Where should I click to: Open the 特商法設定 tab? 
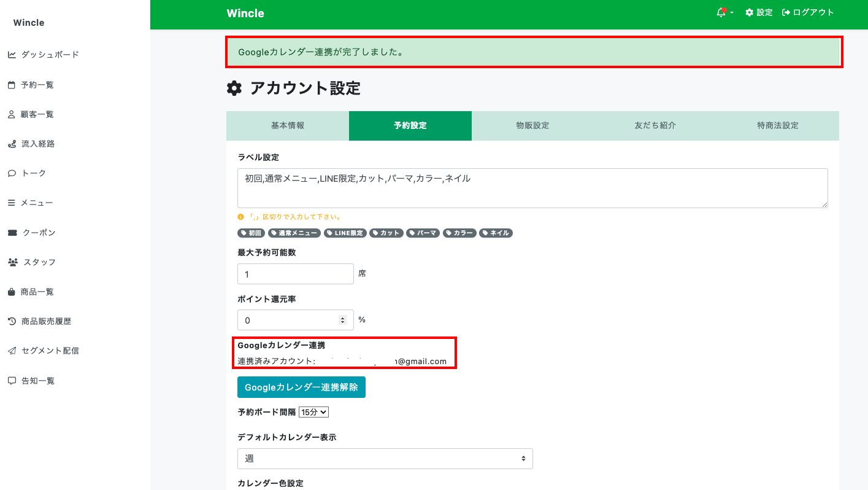[777, 126]
